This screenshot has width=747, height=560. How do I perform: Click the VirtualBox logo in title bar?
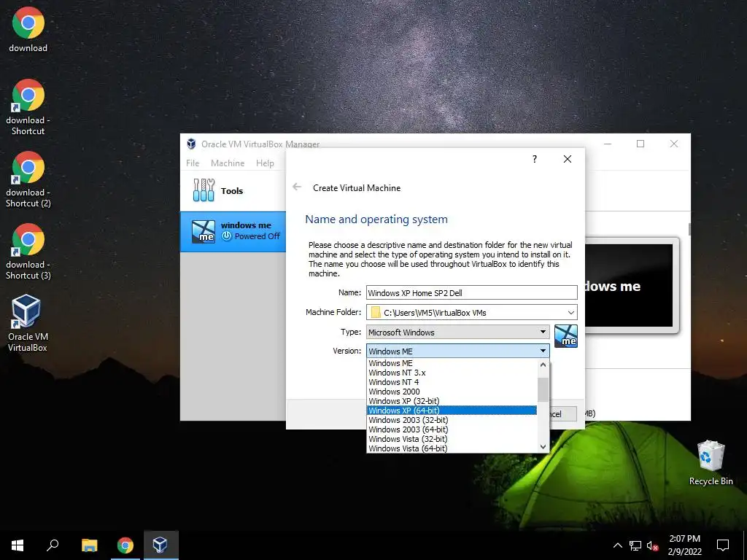click(191, 144)
